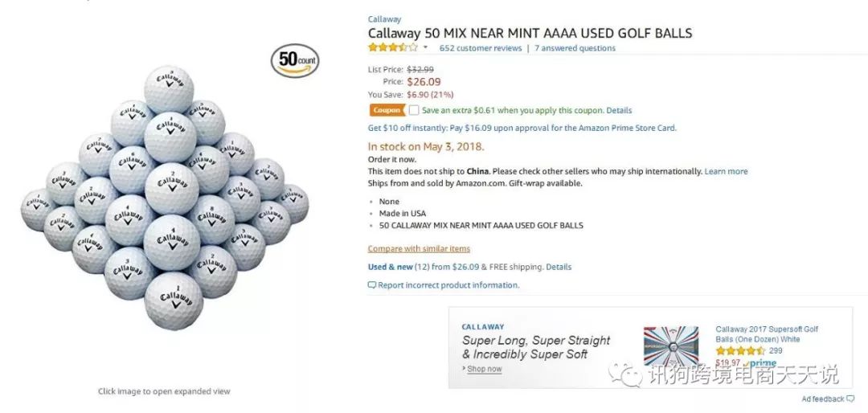This screenshot has height=413, width=868.
Task: Tick the $0.61 coupon checkbox
Action: coord(414,110)
